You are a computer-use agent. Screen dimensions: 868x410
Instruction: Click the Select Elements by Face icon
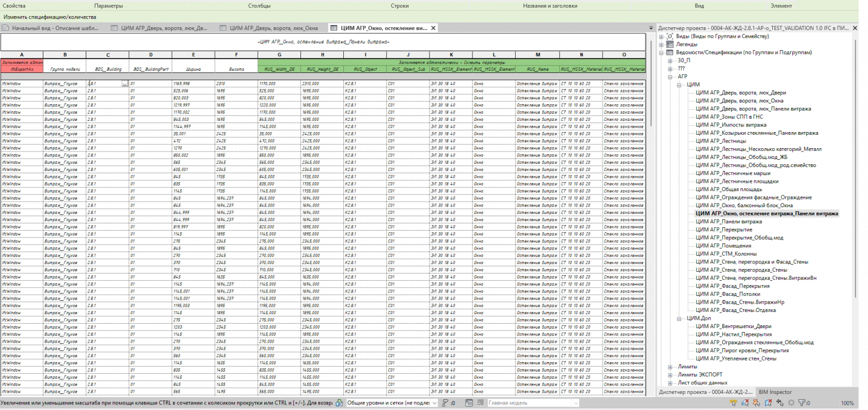click(x=768, y=403)
